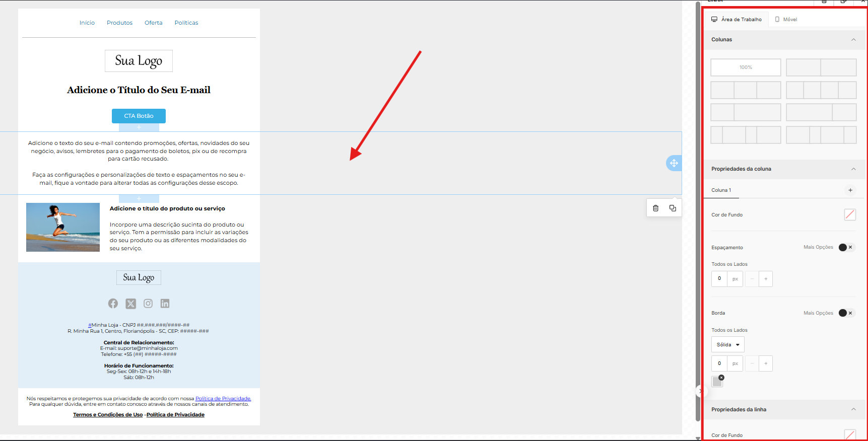Click the LinkedIn icon in the footer
This screenshot has height=441, width=868.
coord(165,304)
